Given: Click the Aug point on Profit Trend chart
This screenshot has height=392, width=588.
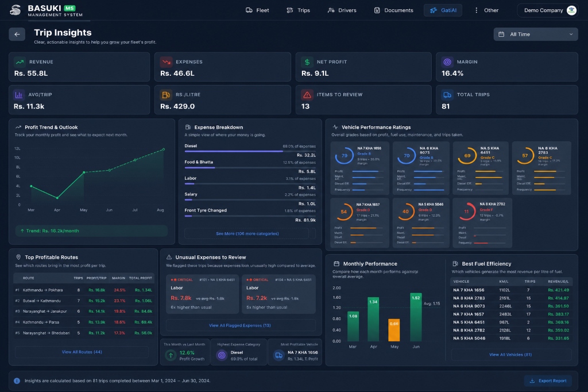Looking at the screenshot, I should tap(164, 149).
